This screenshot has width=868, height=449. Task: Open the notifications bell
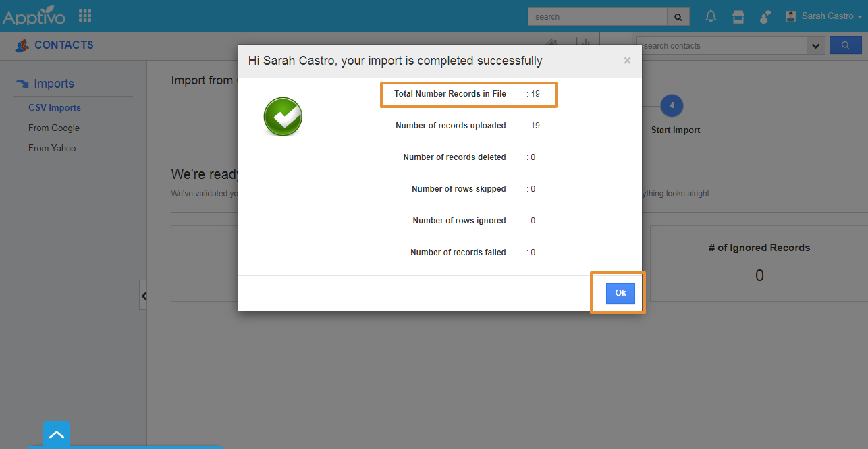click(711, 16)
